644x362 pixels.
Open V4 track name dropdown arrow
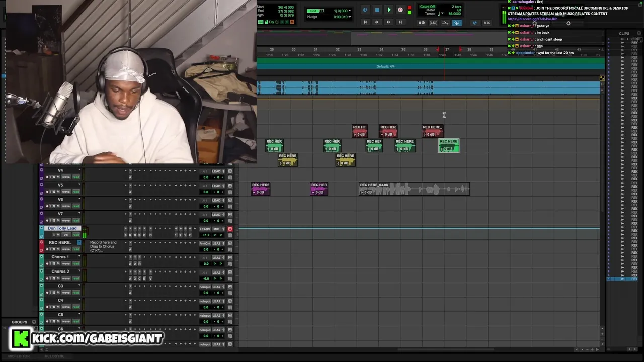click(79, 169)
